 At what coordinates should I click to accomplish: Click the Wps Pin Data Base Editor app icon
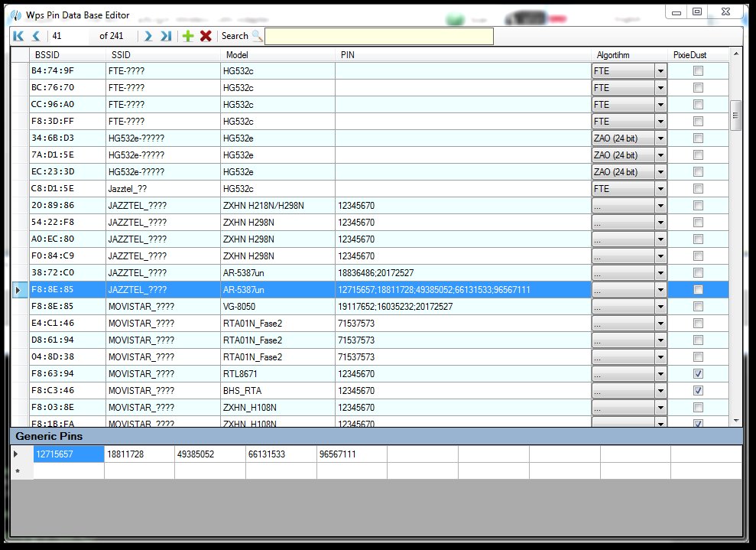[x=16, y=15]
